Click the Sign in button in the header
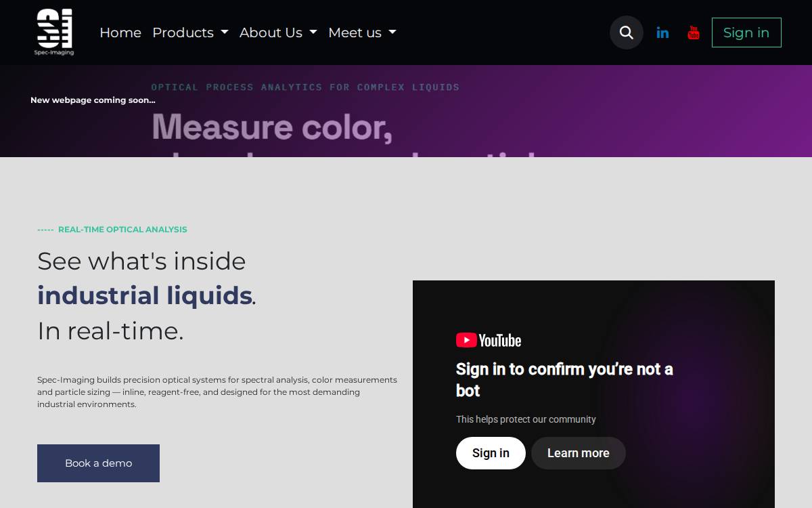The height and width of the screenshot is (508, 812). [746, 33]
